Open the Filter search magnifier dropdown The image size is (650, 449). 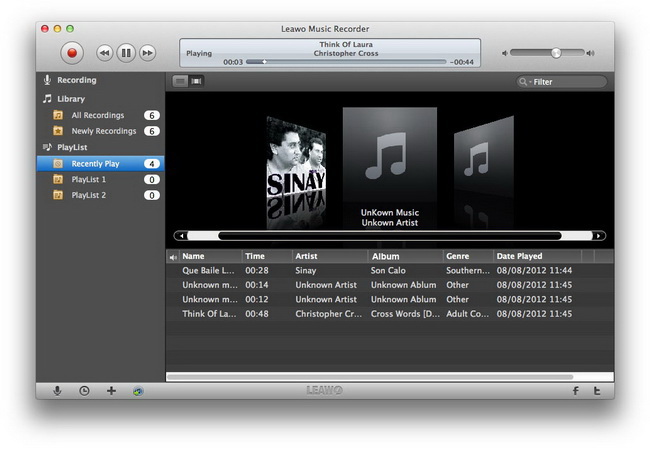point(525,82)
